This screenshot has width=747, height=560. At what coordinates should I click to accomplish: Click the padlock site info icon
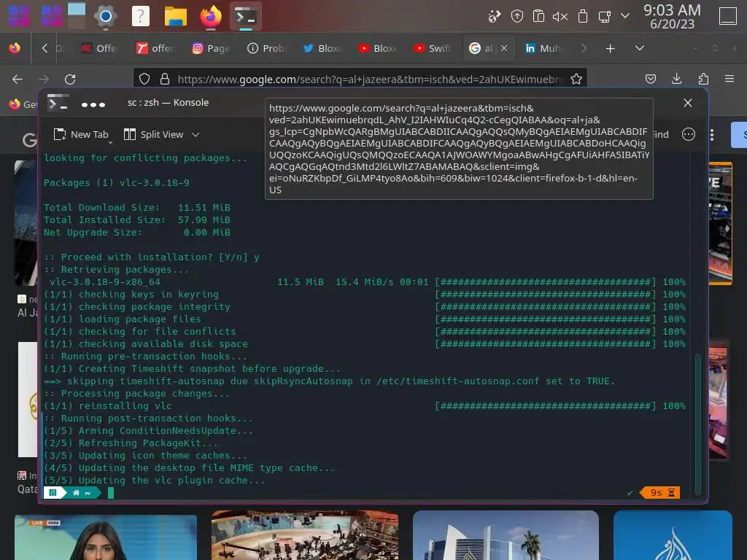click(x=164, y=79)
